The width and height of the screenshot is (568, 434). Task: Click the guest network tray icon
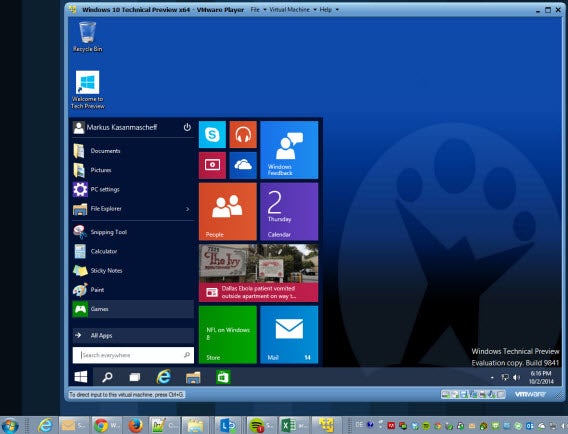click(505, 377)
